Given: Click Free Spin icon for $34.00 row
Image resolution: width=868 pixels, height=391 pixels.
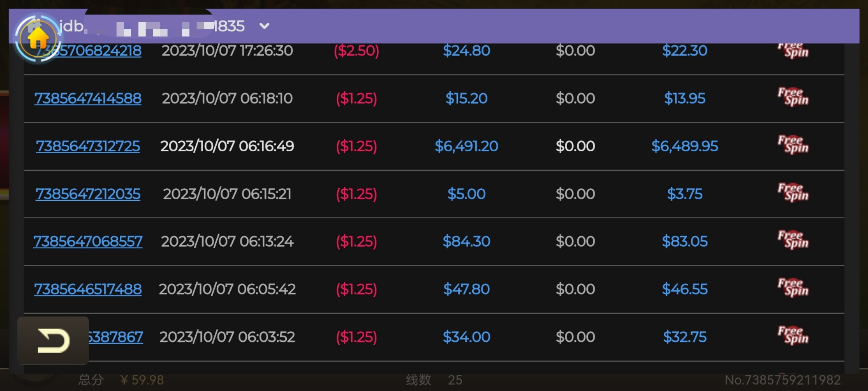Looking at the screenshot, I should pos(793,336).
